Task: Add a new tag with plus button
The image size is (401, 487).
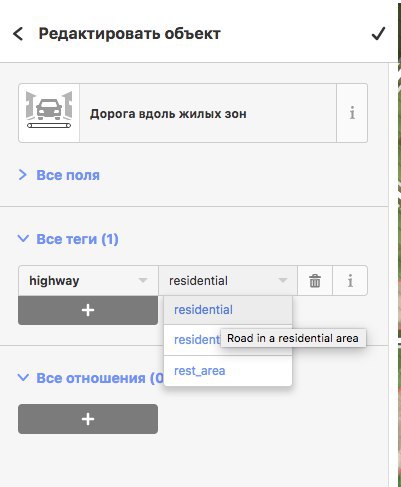Action: tap(88, 310)
